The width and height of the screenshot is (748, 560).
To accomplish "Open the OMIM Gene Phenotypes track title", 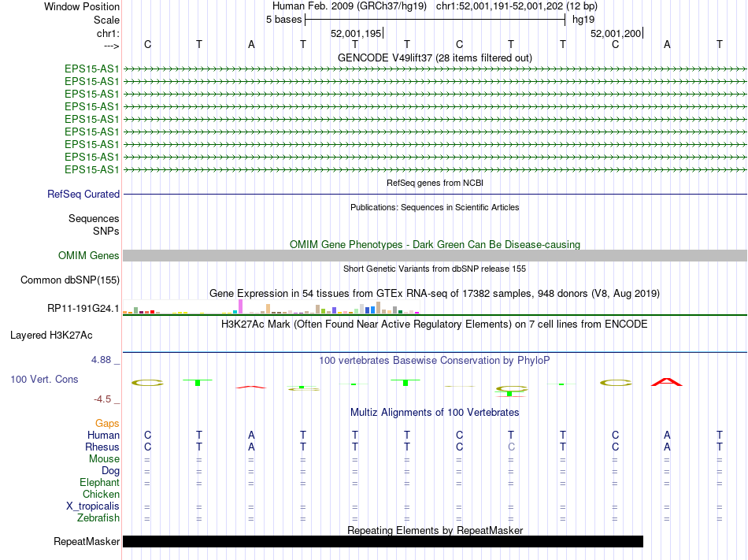I will click(x=435, y=244).
